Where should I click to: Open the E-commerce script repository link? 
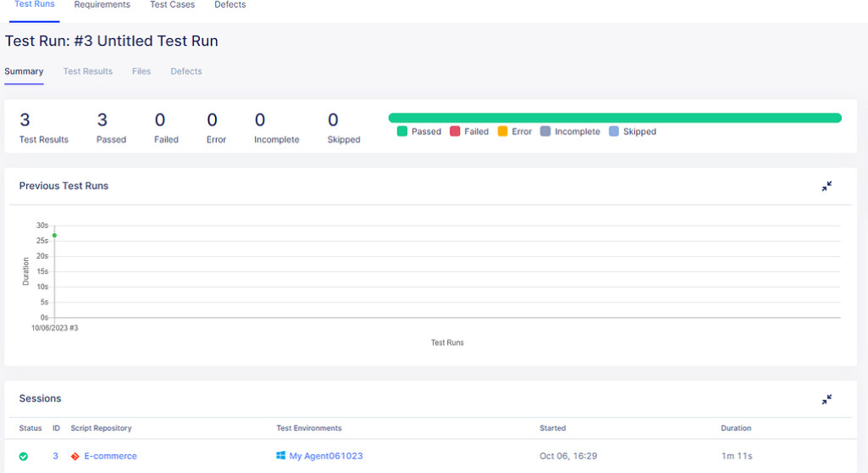tap(110, 456)
